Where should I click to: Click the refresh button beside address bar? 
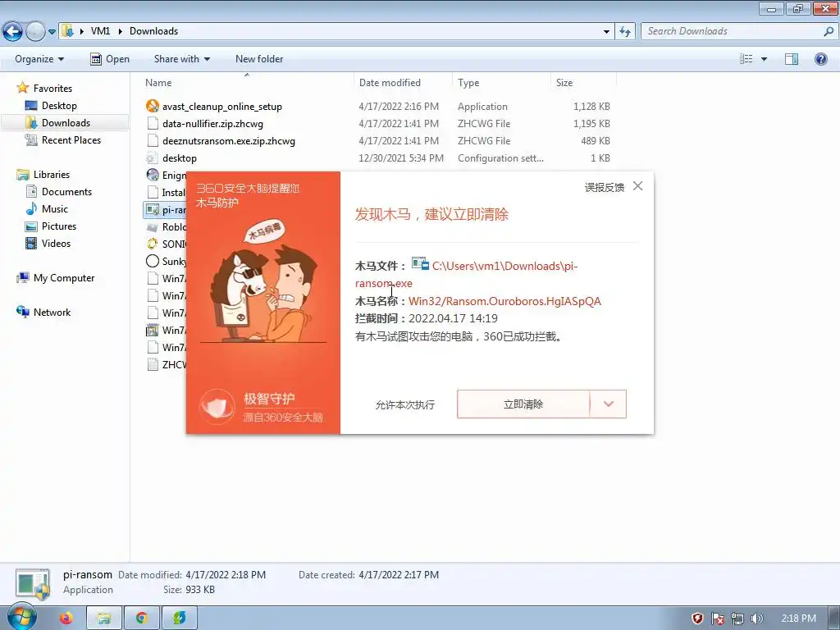pyautogui.click(x=624, y=32)
